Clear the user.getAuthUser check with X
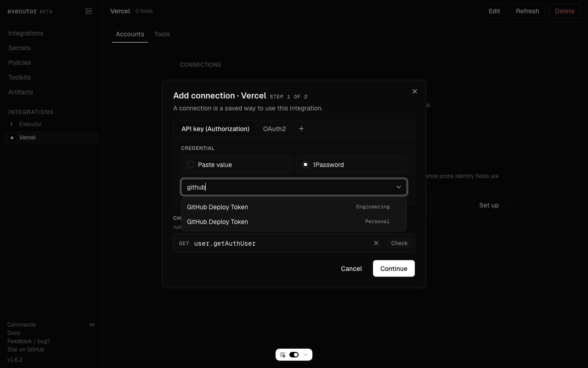588x368 pixels. [376, 243]
